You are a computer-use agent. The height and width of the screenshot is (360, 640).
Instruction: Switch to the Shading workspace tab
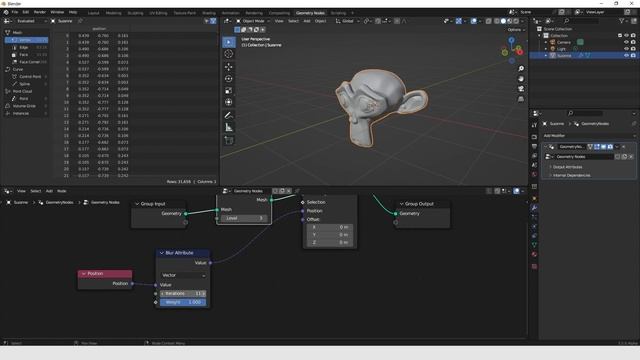[209, 13]
